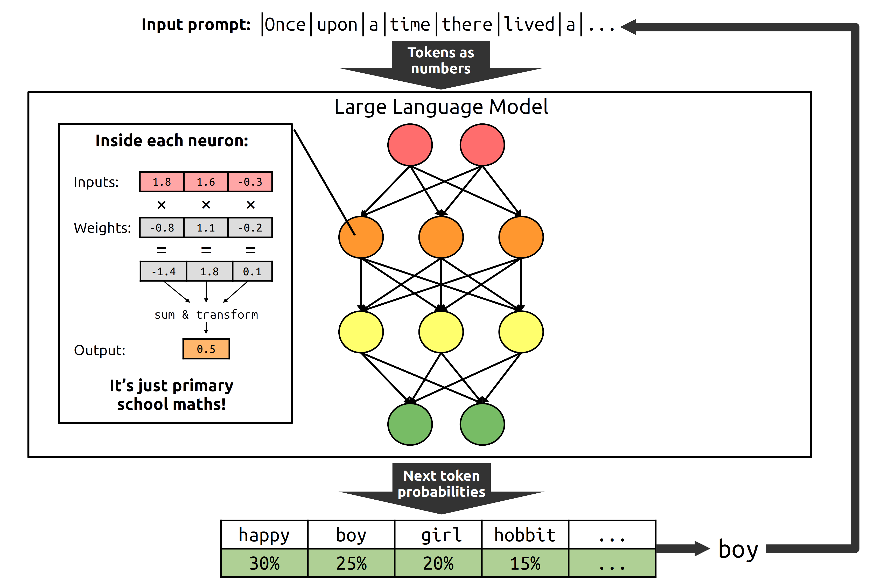Select the 'happy' token cell
The width and height of the screenshot is (882, 588).
[x=264, y=535]
